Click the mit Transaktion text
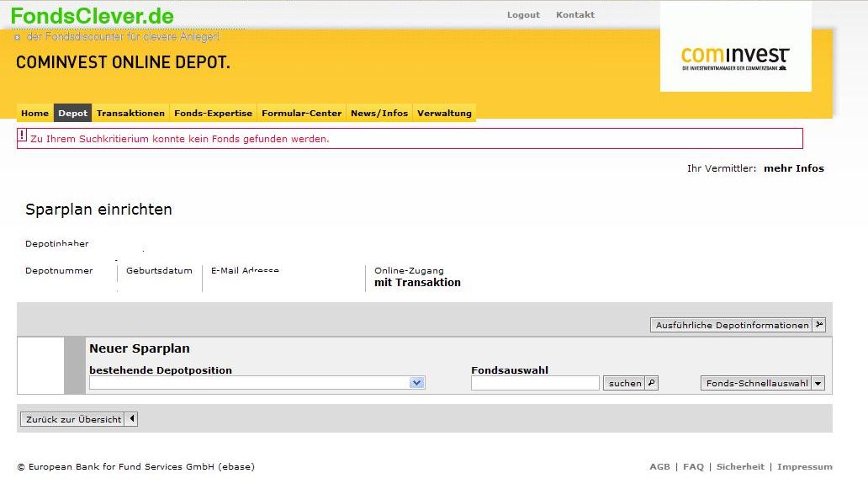Image resolution: width=868 pixels, height=489 pixels. [417, 283]
